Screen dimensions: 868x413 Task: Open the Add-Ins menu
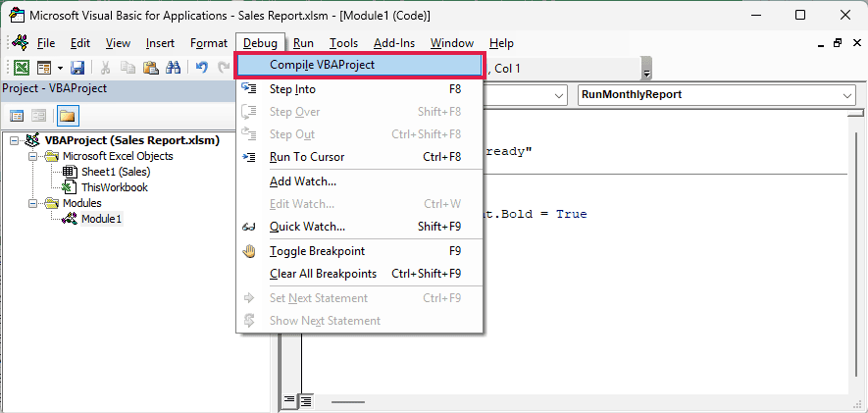[x=394, y=42]
